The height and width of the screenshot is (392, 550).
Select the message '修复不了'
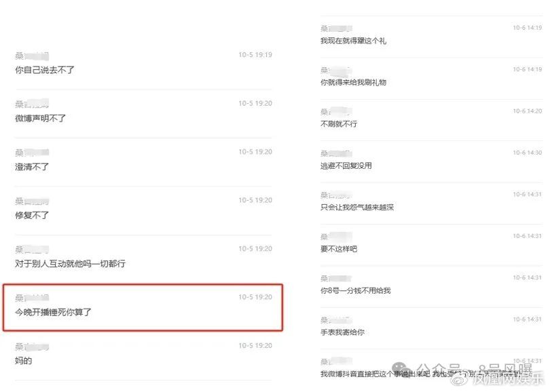click(32, 215)
